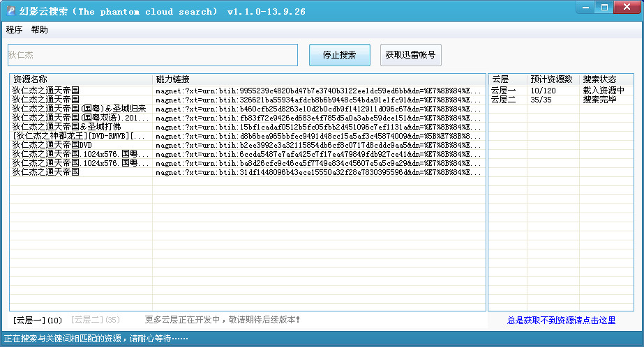Click the 预计资源数 column header

(x=553, y=79)
